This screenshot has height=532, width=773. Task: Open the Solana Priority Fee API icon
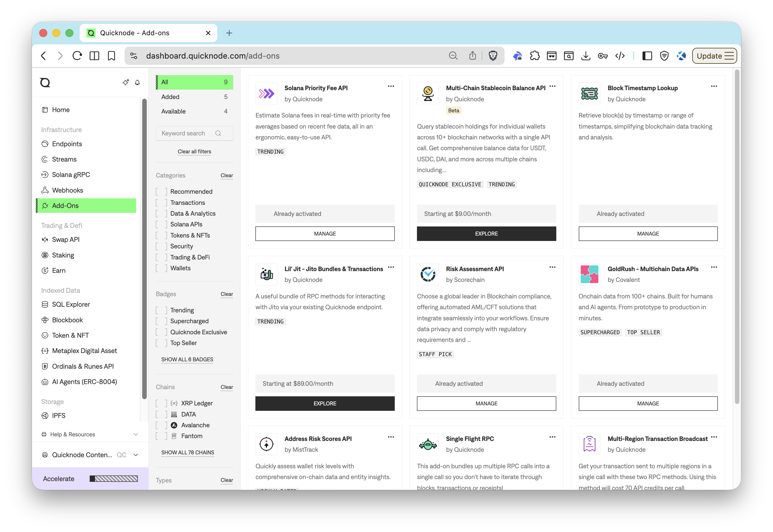tap(266, 94)
